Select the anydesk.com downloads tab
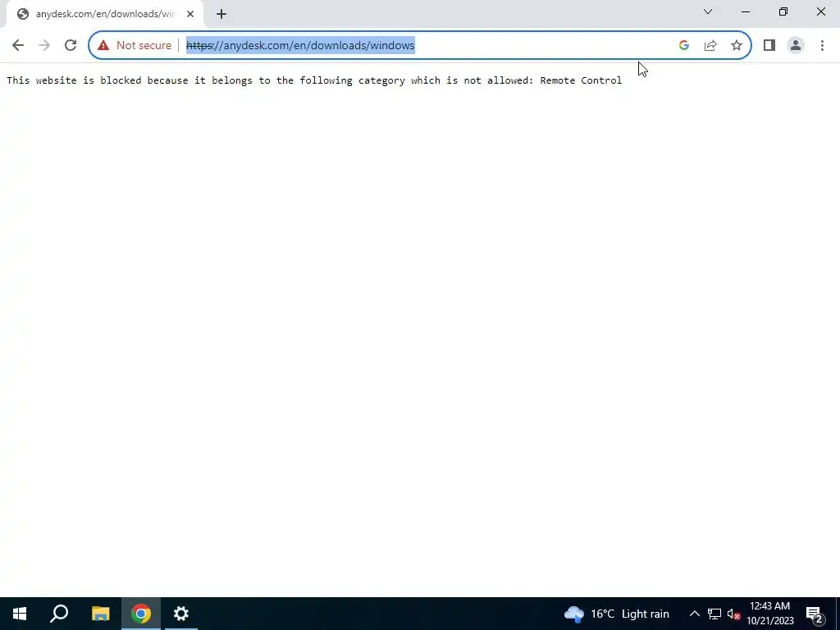This screenshot has height=630, width=840. click(104, 14)
